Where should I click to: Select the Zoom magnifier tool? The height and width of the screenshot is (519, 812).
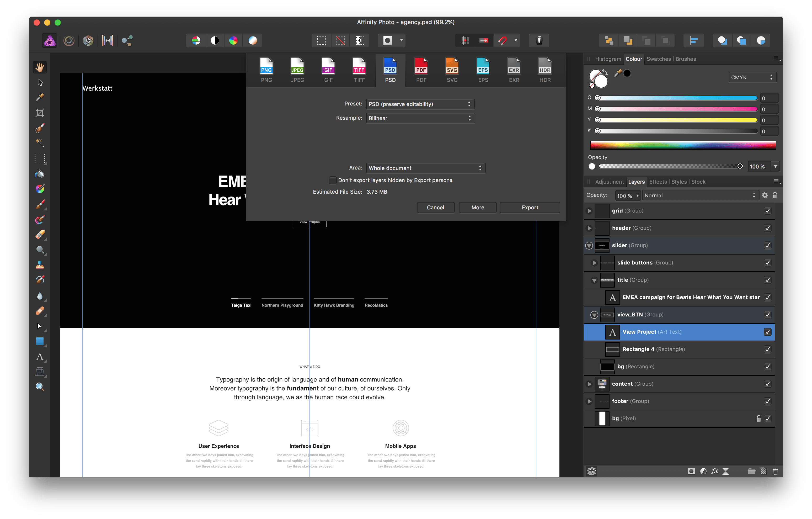point(40,387)
